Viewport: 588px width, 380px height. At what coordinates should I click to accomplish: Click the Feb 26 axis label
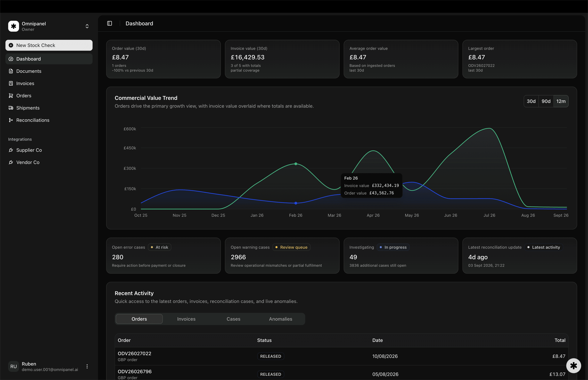pyautogui.click(x=296, y=215)
